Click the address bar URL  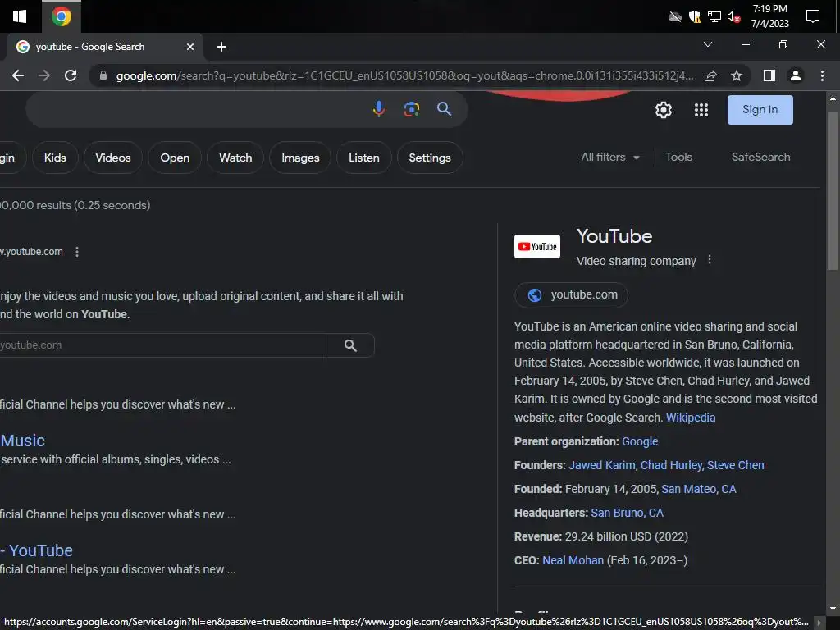405,75
